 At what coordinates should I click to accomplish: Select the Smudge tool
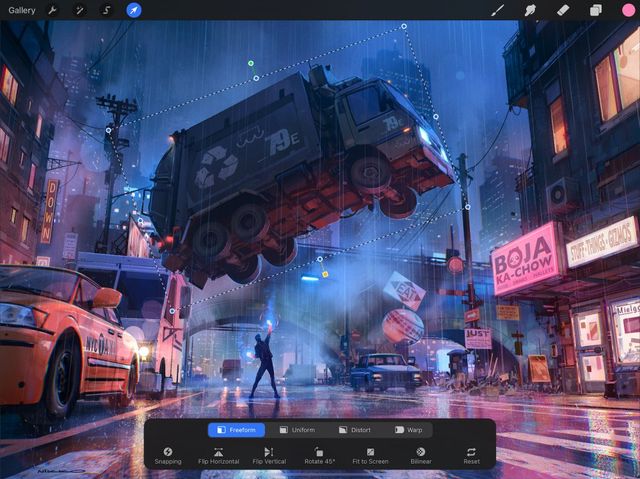pyautogui.click(x=530, y=10)
